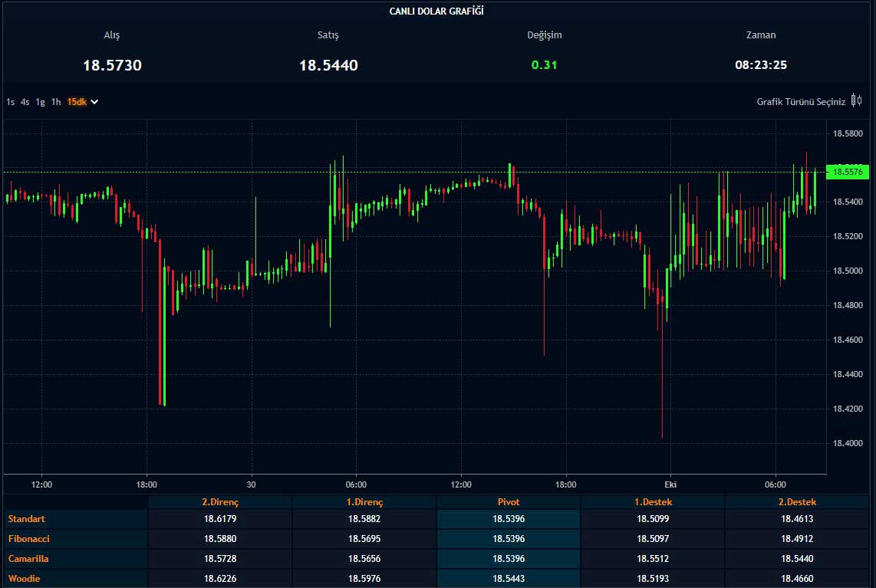Click the Değişim value 0.31
The width and height of the screenshot is (876, 588).
(544, 64)
